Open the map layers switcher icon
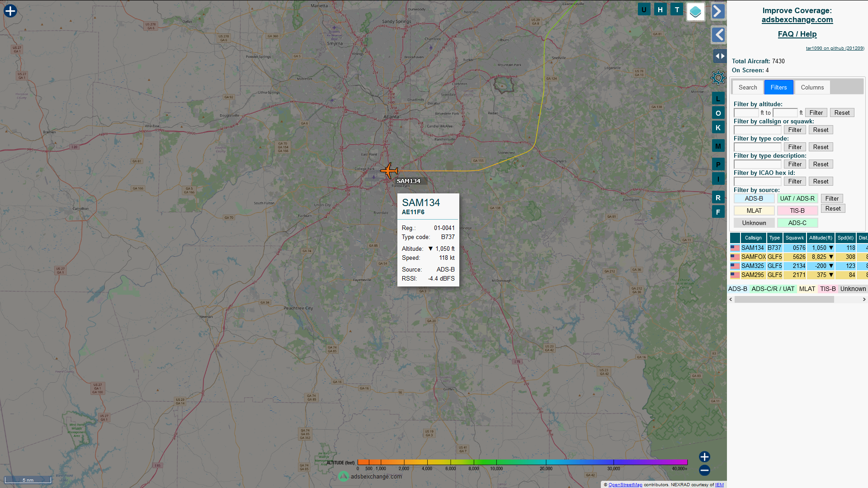 [695, 12]
